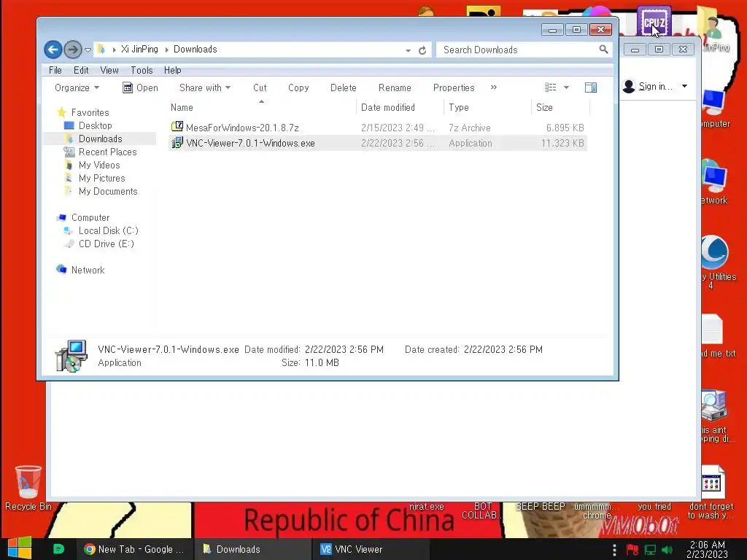Screen dimensions: 747x560
Task: Sort by the Type column header
Action: [x=487, y=107]
